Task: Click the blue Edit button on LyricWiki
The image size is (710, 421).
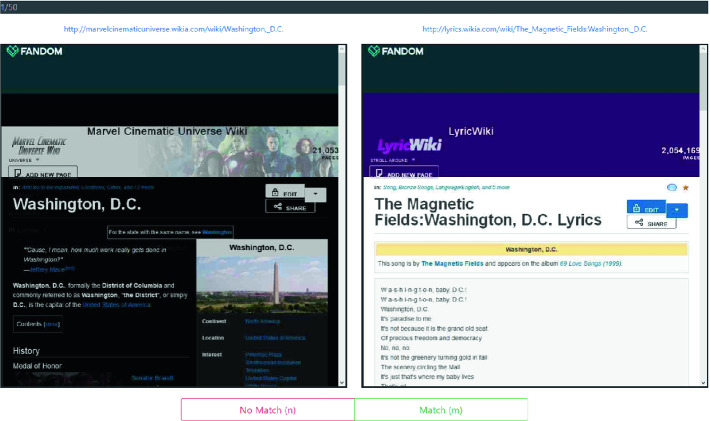Action: [x=645, y=209]
